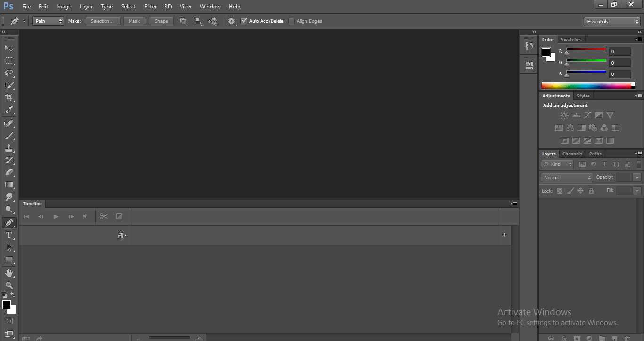This screenshot has height=341, width=644.
Task: Select the Pen tool in toolbox
Action: click(9, 222)
